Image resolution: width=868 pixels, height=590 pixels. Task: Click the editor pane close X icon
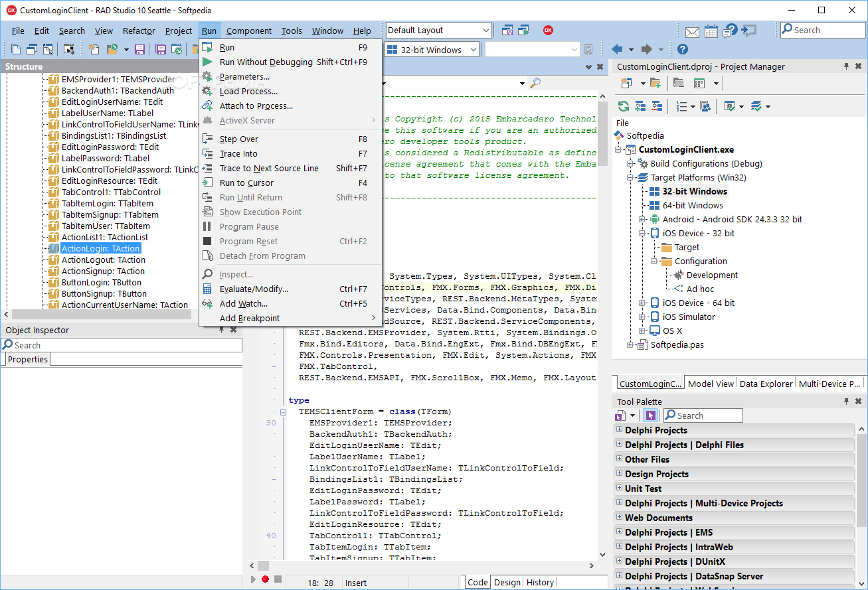600,67
